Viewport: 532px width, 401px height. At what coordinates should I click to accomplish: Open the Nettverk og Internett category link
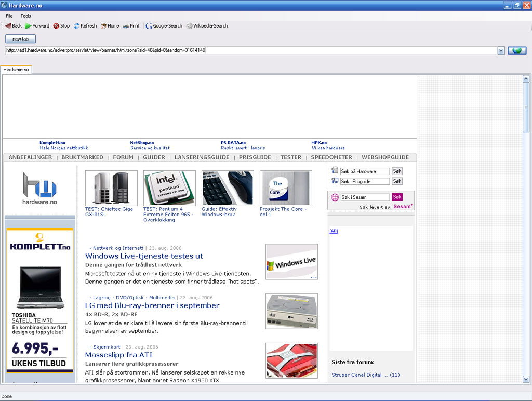pos(118,248)
